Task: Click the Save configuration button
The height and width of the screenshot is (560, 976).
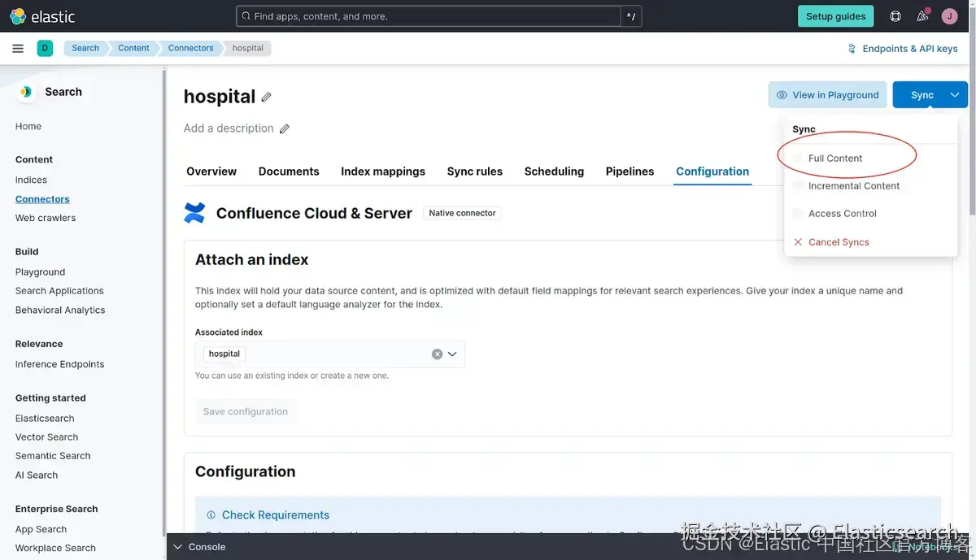Action: coord(246,411)
